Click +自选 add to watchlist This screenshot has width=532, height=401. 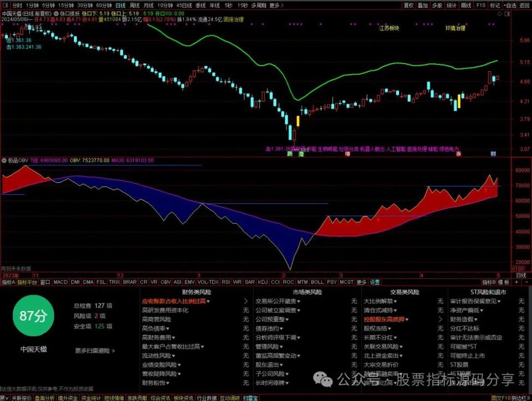(x=510, y=5)
